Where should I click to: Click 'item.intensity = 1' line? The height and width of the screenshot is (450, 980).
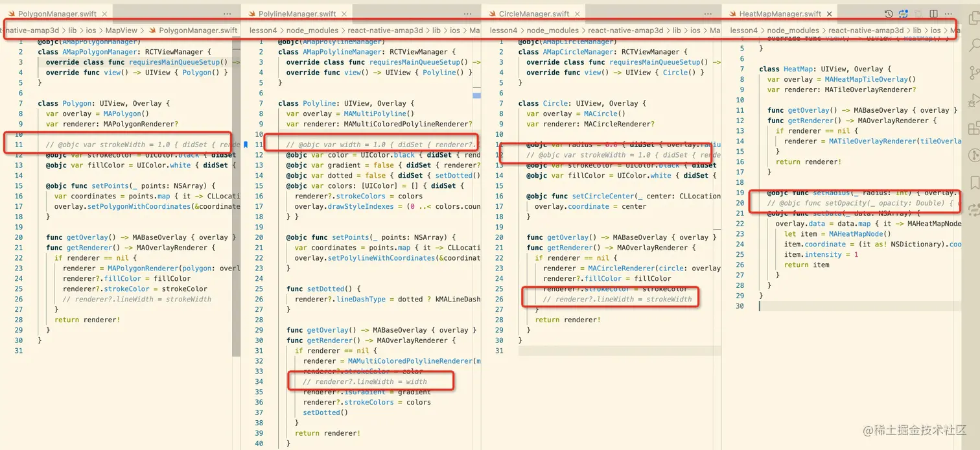[x=821, y=254]
